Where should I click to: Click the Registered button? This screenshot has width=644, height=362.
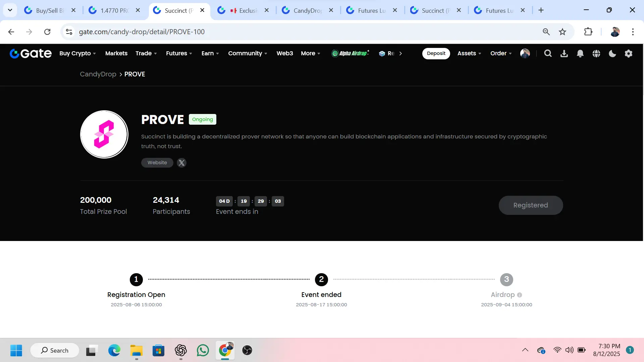tap(531, 205)
